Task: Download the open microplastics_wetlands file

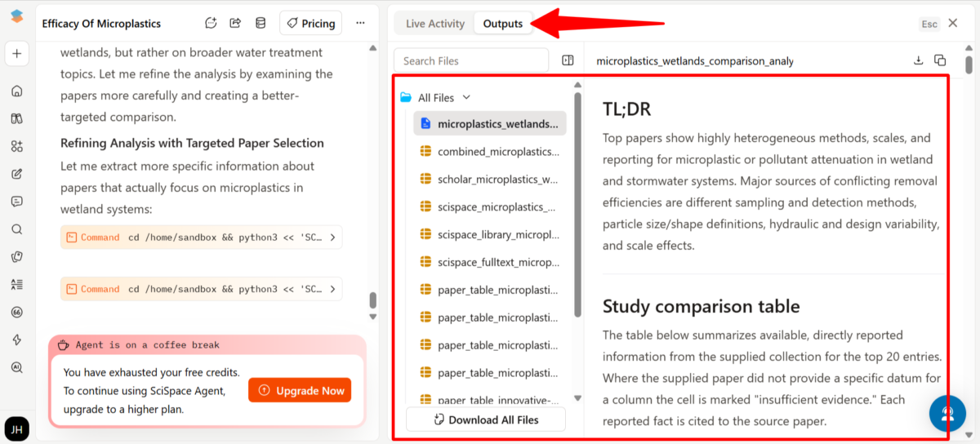Action: point(918,60)
